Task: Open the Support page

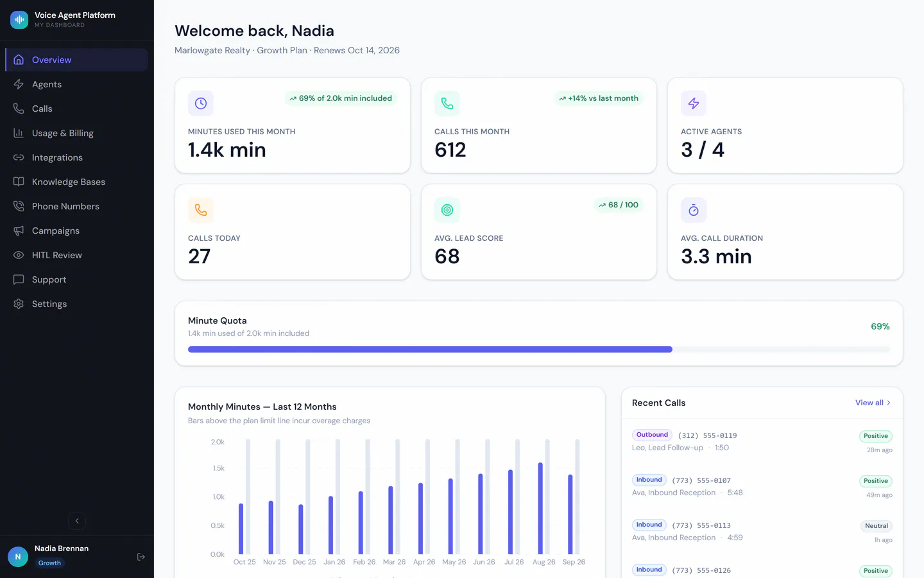Action: pyautogui.click(x=77, y=279)
